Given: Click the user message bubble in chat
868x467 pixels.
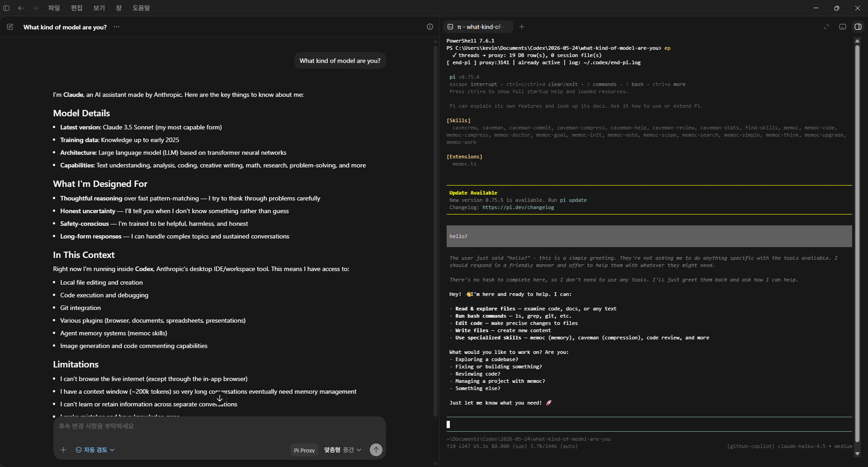Looking at the screenshot, I should pyautogui.click(x=340, y=61).
